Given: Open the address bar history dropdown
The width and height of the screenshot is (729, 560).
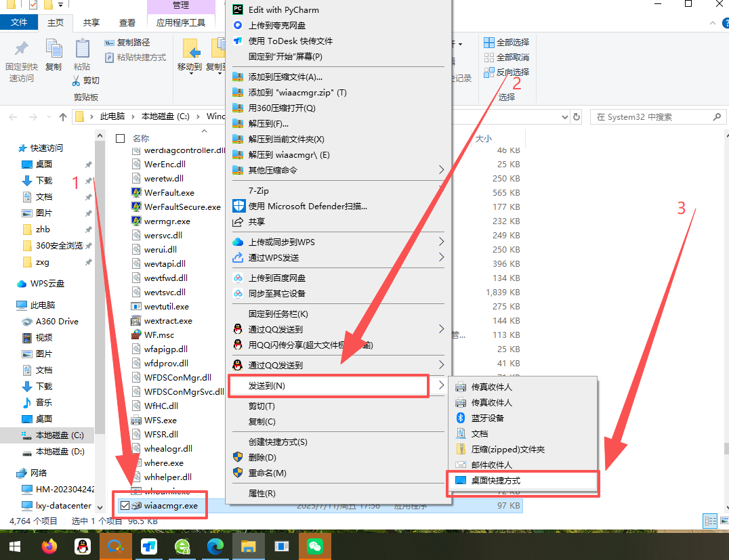Looking at the screenshot, I should (564, 117).
